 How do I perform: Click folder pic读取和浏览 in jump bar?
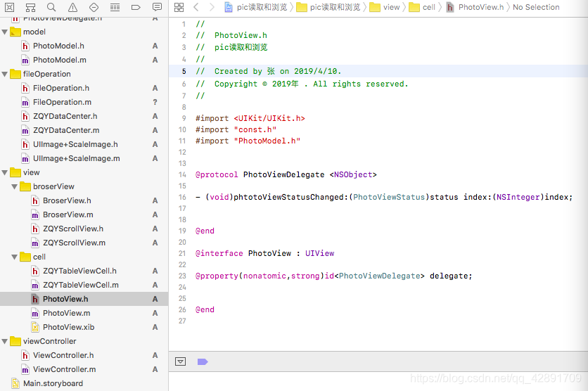(328, 7)
